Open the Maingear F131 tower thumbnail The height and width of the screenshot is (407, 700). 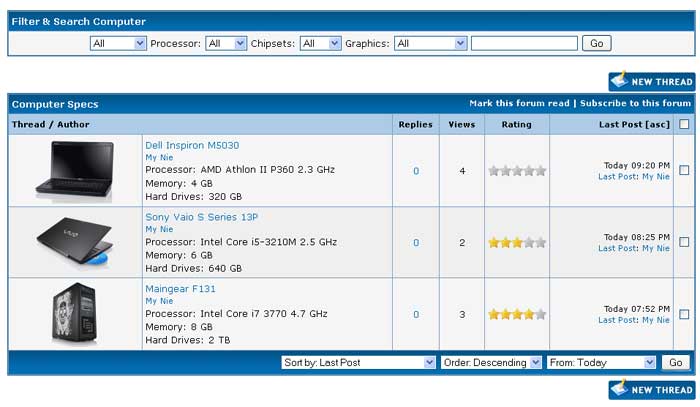(74, 314)
